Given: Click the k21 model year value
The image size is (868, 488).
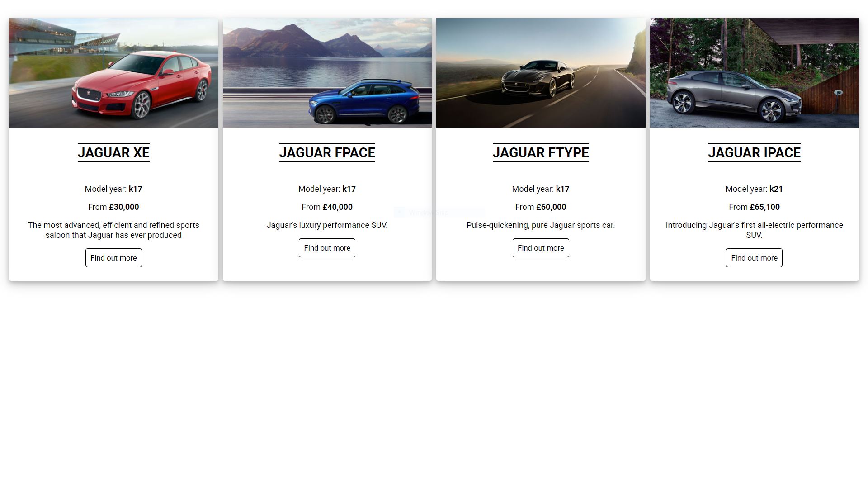Looking at the screenshot, I should coord(776,189).
